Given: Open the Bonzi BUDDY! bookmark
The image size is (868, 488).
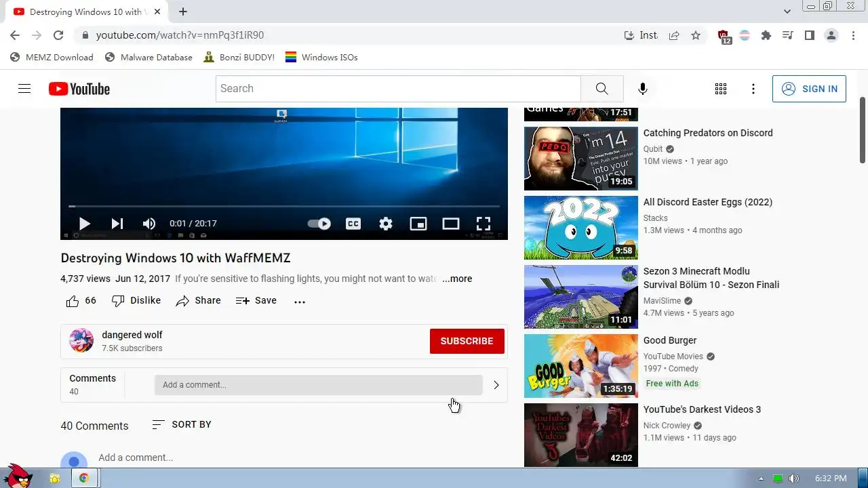Looking at the screenshot, I should [x=239, y=58].
